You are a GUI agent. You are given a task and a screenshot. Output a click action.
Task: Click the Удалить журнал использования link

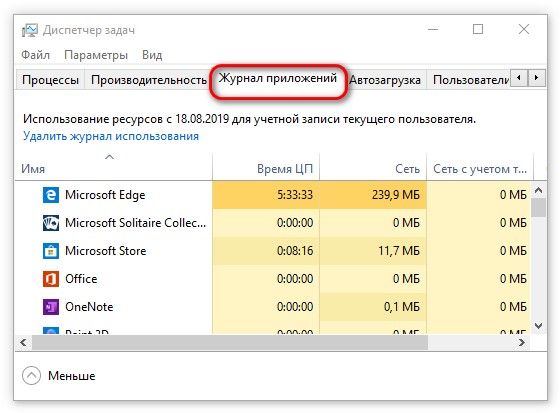pos(111,136)
